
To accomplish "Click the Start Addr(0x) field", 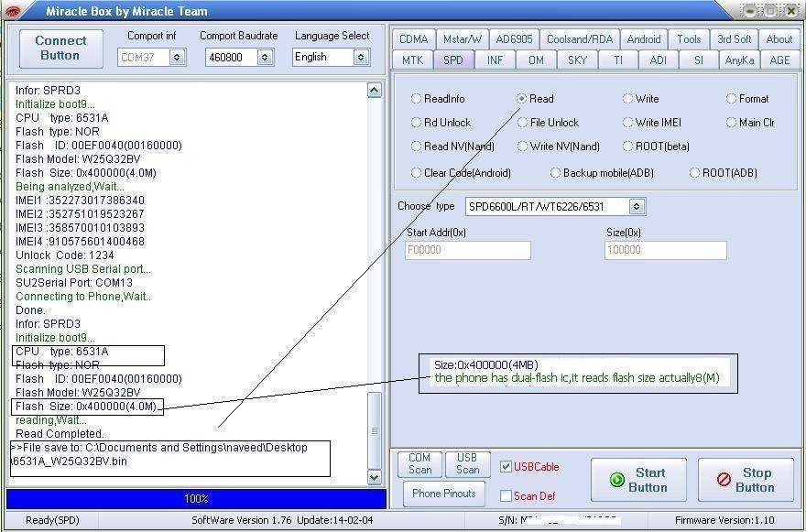I will [468, 250].
